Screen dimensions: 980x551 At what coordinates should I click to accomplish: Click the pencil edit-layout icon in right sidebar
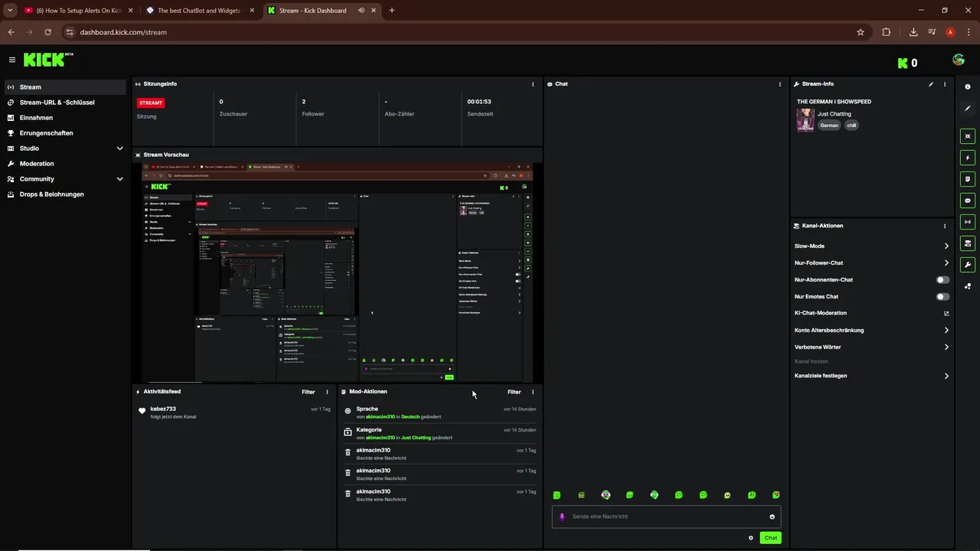click(x=968, y=109)
